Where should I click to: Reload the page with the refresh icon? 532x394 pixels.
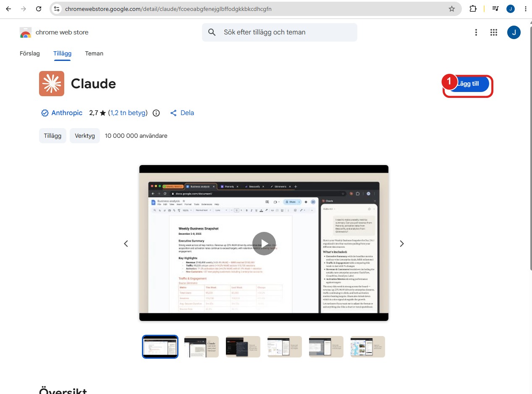click(x=39, y=9)
